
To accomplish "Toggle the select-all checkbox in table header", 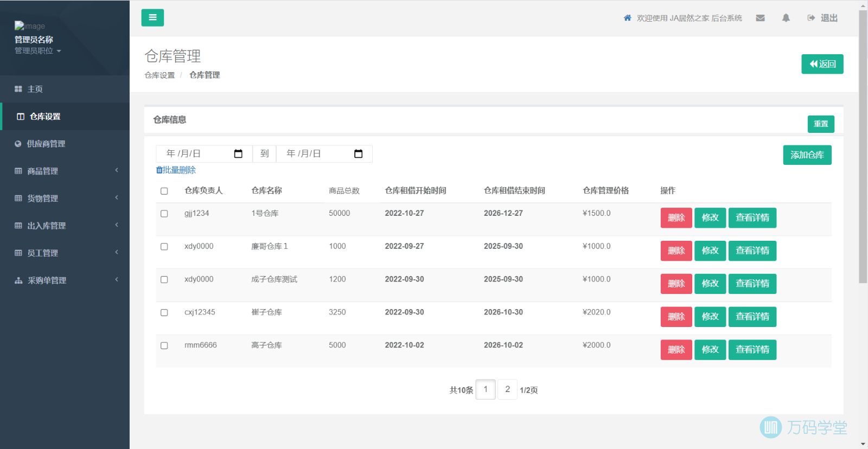I will pyautogui.click(x=164, y=191).
